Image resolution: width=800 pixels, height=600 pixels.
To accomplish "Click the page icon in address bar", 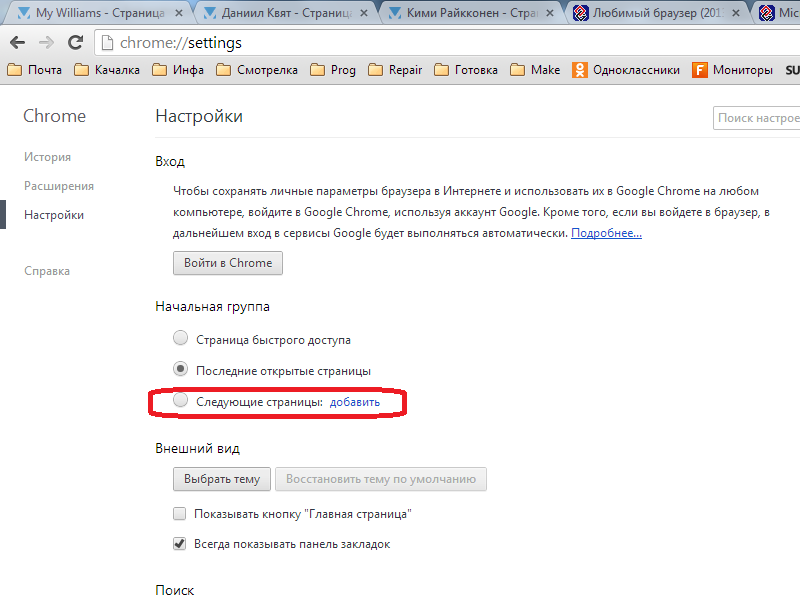I will click(107, 43).
